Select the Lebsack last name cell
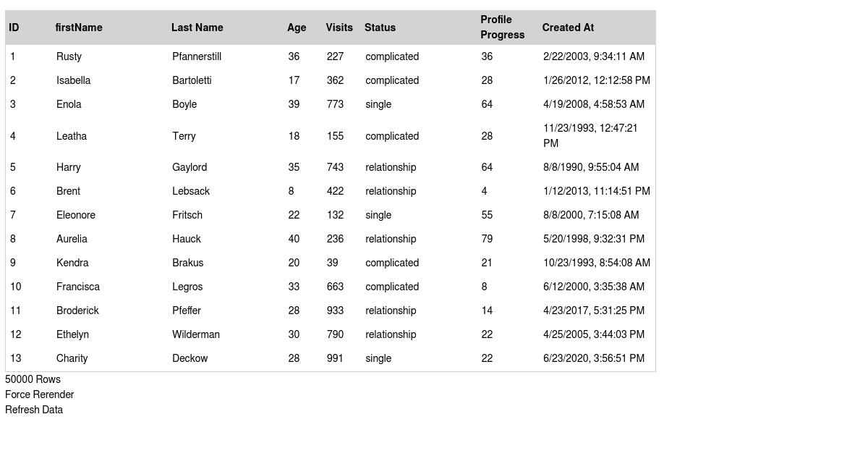868x456 pixels. (x=191, y=191)
